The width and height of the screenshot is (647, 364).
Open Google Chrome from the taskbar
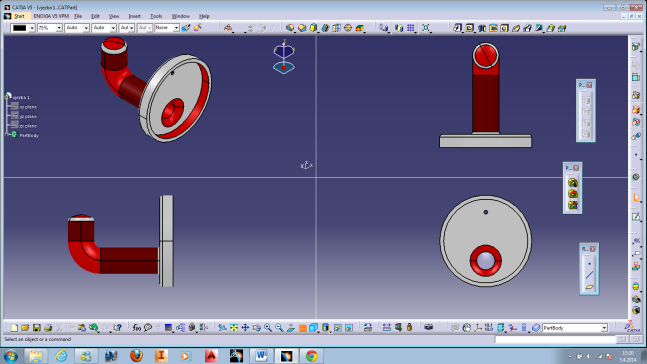point(312,356)
